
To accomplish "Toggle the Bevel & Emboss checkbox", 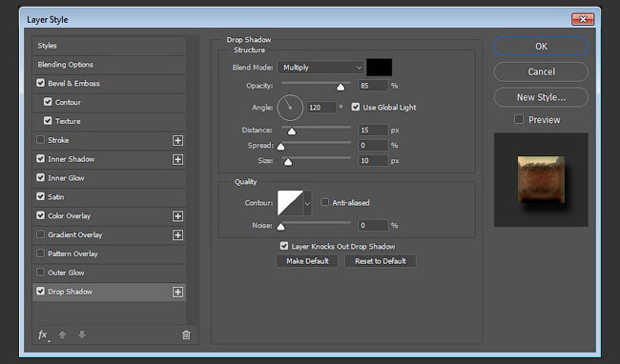I will [x=40, y=83].
